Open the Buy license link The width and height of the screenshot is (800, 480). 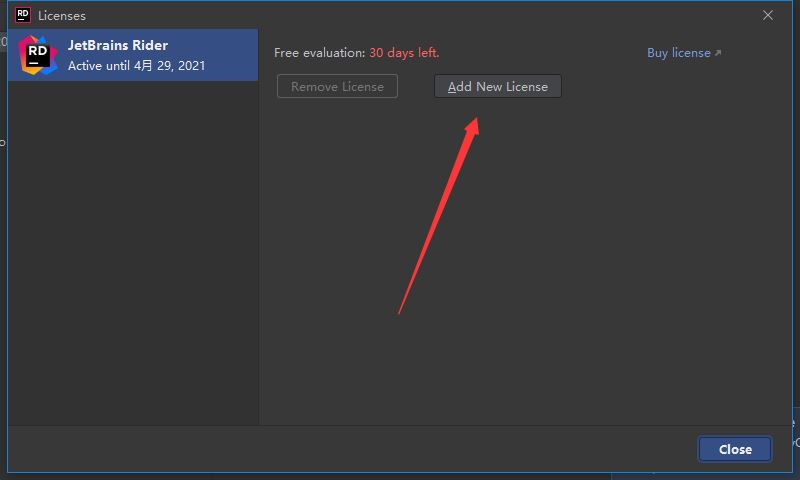[684, 53]
